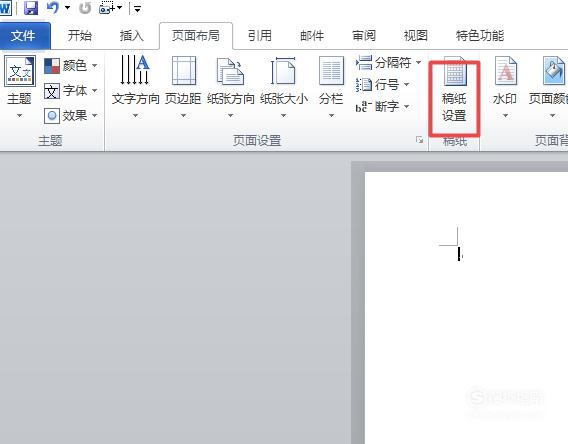Expand the 断字 dropdown arrow
Screen dimensions: 568x444
(406, 106)
